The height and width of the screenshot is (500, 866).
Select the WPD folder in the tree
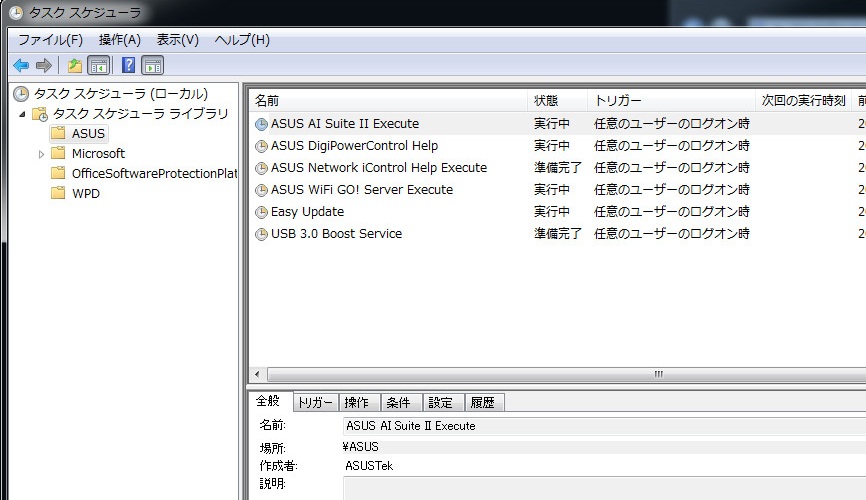tap(86, 193)
